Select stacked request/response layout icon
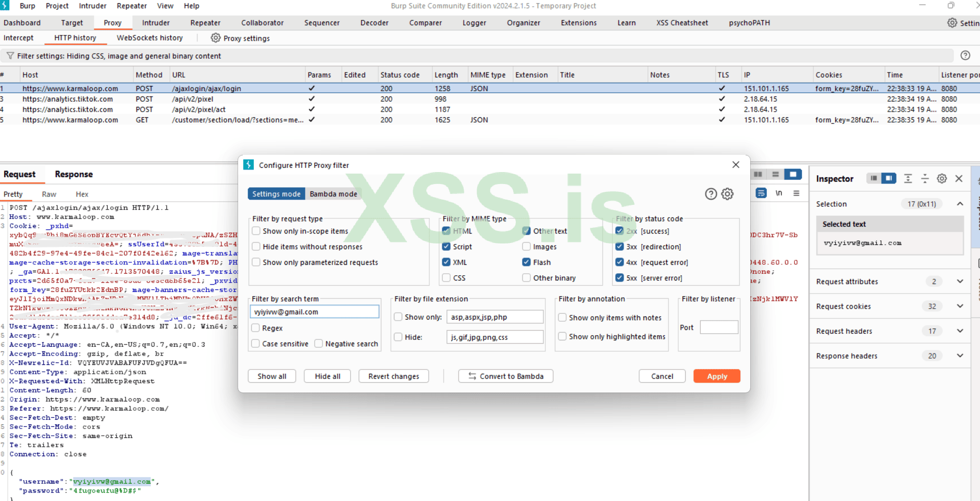The image size is (980, 501). [775, 174]
